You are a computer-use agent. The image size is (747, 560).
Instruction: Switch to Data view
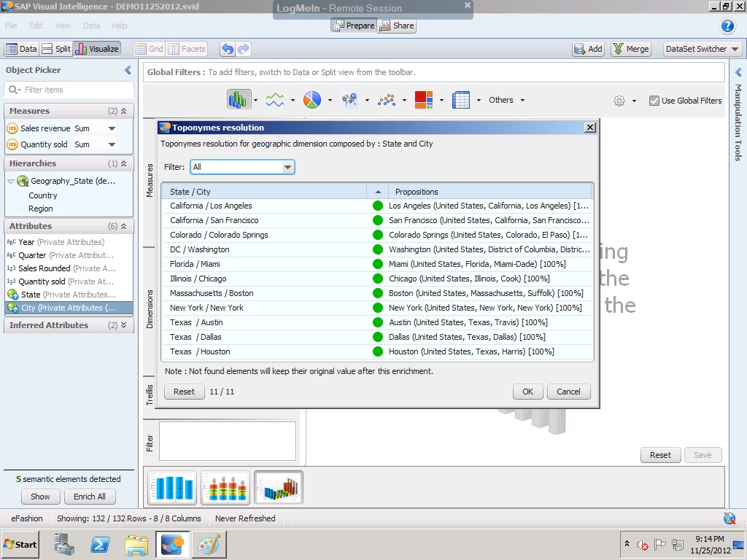(21, 49)
